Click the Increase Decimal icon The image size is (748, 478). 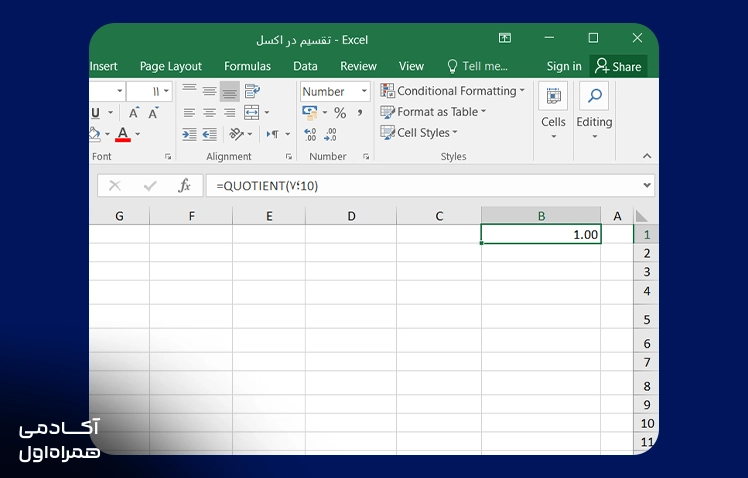click(310, 135)
